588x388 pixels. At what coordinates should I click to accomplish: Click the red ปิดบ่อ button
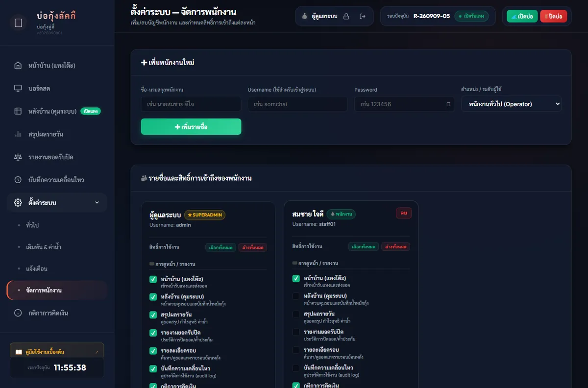click(554, 16)
